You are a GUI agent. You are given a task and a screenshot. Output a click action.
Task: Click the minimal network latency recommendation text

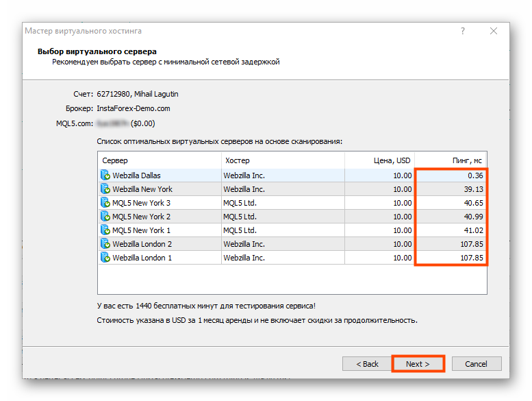(x=166, y=62)
